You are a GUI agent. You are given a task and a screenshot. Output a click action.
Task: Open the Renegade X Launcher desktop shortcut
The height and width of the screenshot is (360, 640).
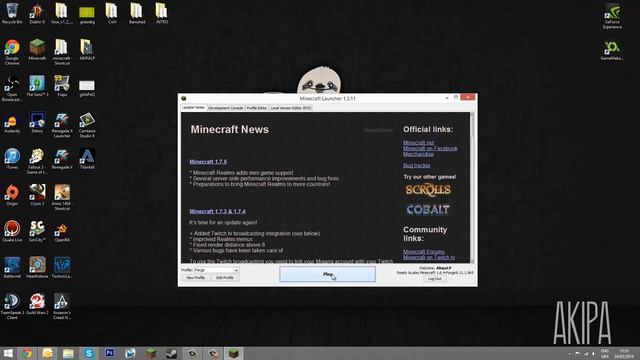coord(62,125)
